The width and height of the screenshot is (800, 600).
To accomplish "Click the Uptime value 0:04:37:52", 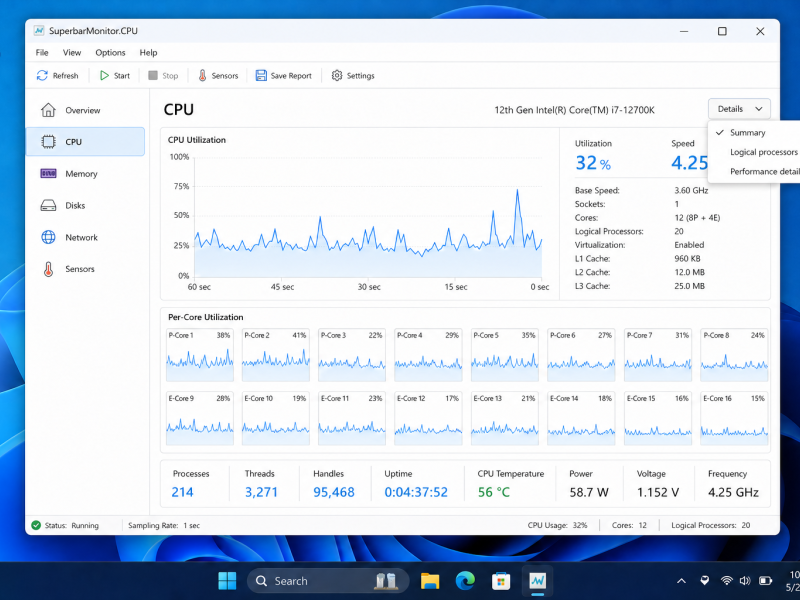I will (x=416, y=492).
